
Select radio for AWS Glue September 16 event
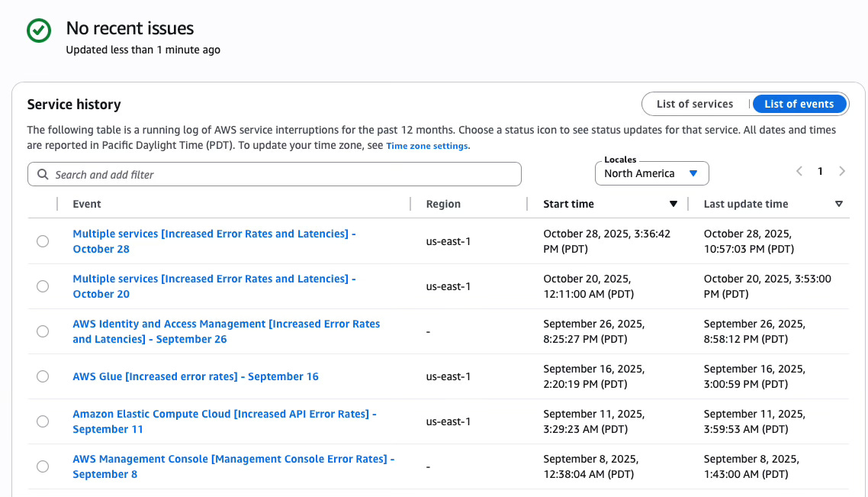click(43, 376)
